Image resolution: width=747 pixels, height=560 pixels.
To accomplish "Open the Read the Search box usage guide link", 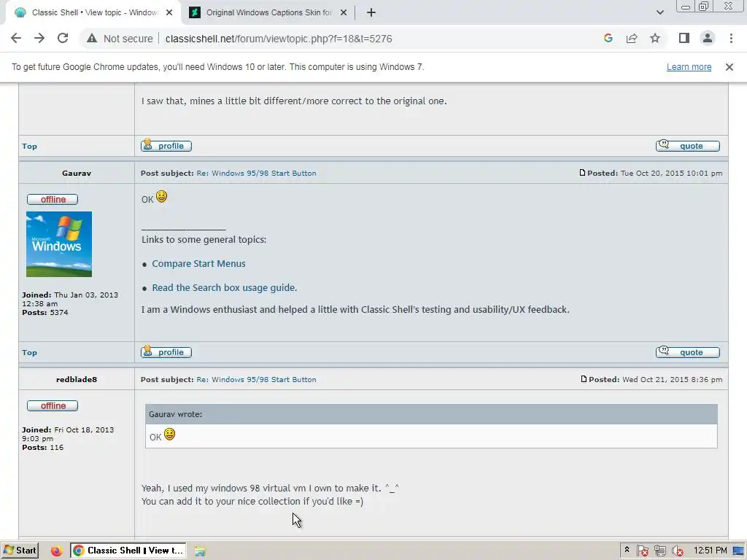I will [x=225, y=287].
